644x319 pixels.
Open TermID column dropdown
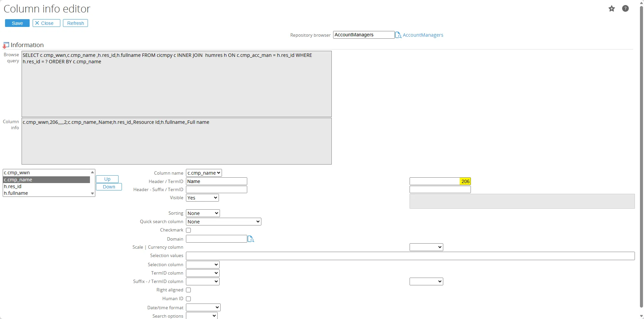[203, 273]
